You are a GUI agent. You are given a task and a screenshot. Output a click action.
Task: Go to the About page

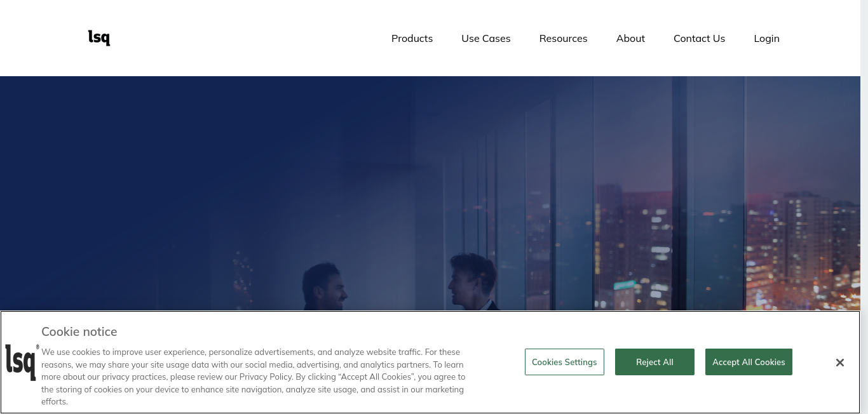coord(630,39)
